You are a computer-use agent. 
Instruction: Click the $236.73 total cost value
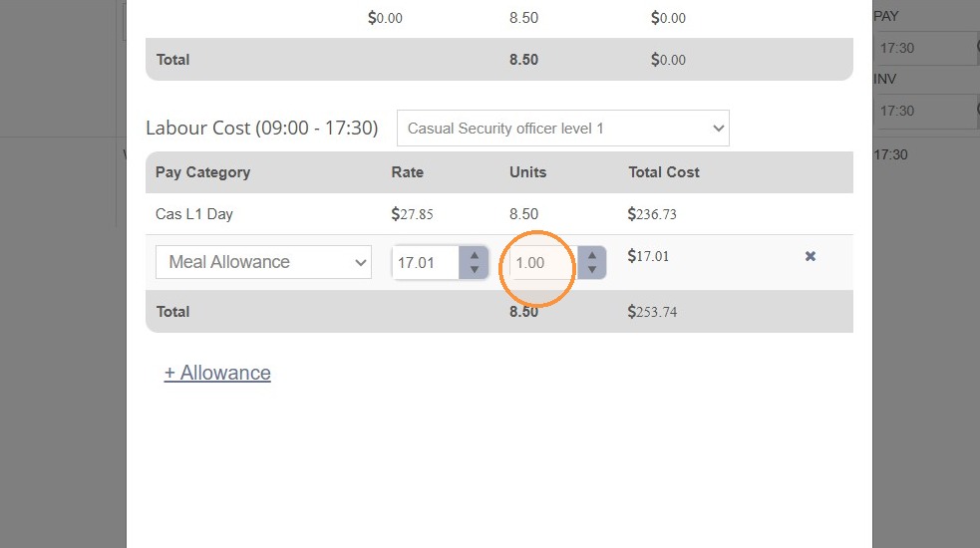coord(652,214)
